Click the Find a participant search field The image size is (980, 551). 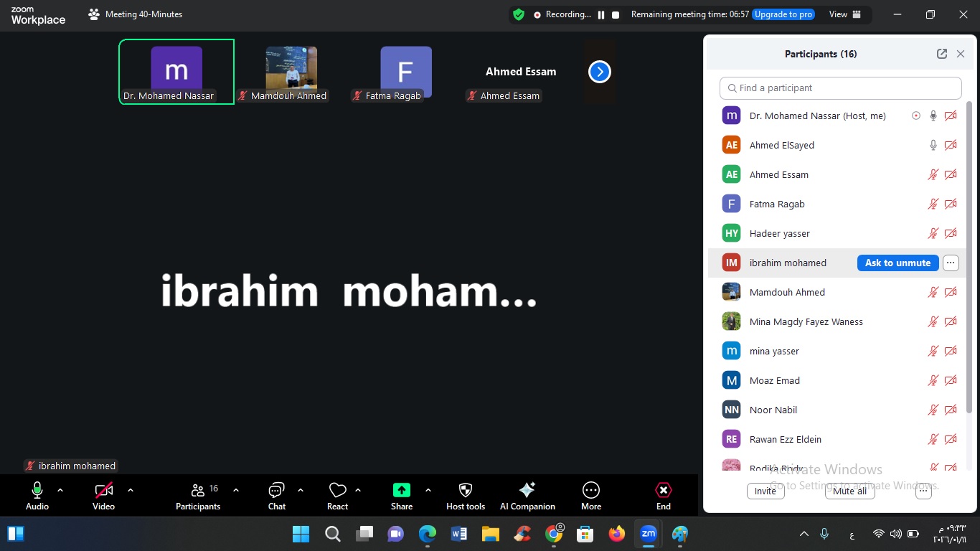(x=840, y=88)
